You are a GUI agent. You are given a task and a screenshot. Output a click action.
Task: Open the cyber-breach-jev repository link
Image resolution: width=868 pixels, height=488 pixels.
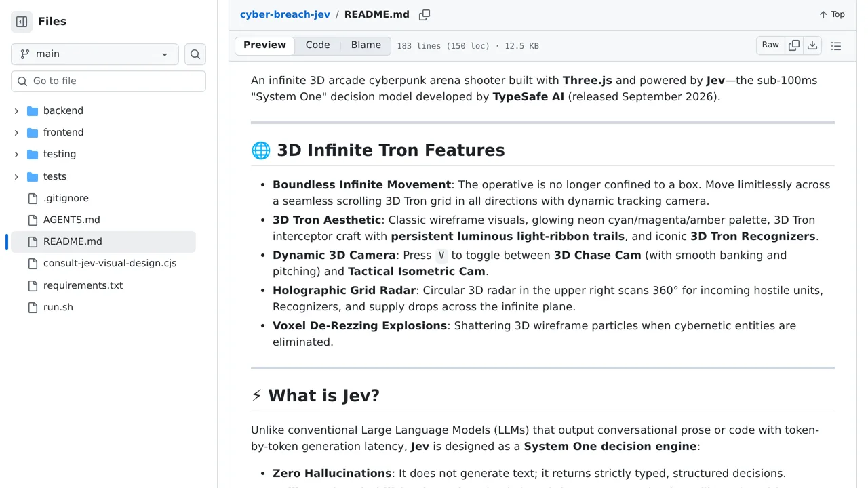(x=285, y=14)
